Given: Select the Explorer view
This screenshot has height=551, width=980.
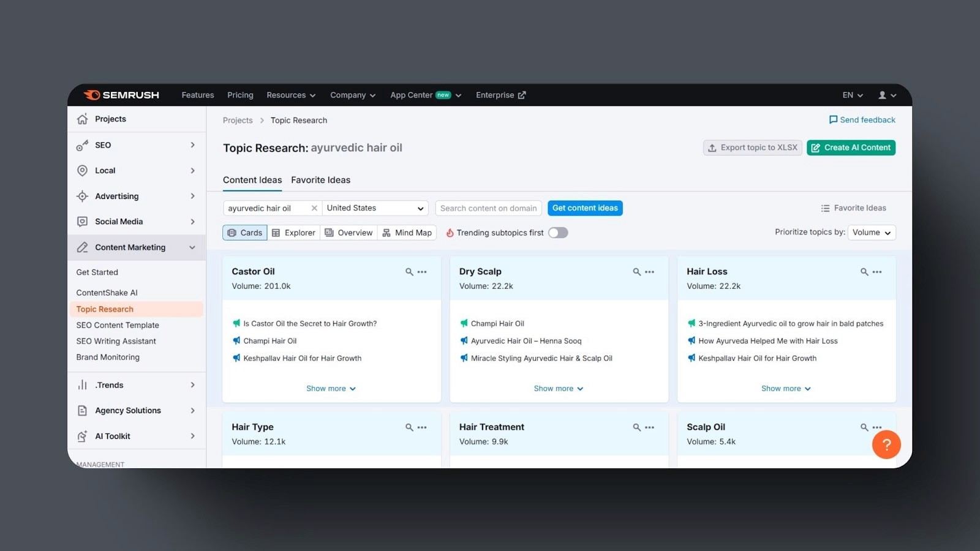Looking at the screenshot, I should click(x=293, y=233).
